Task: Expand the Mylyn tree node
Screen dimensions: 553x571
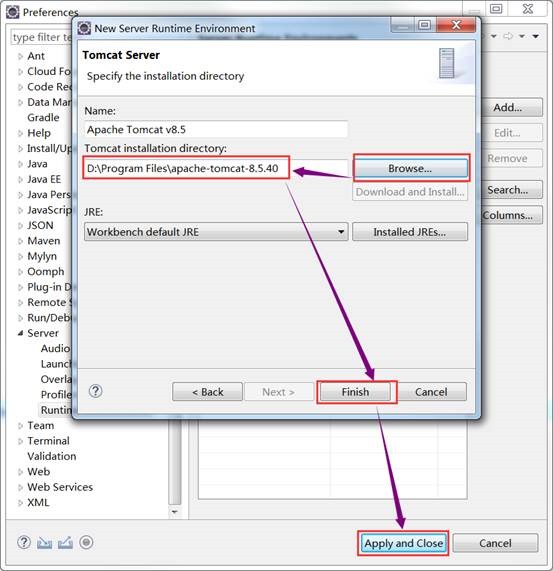Action: (20, 256)
